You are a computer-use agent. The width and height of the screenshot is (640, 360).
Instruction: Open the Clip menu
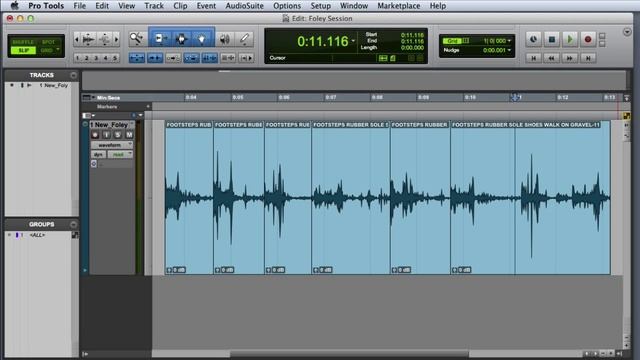pyautogui.click(x=180, y=6)
